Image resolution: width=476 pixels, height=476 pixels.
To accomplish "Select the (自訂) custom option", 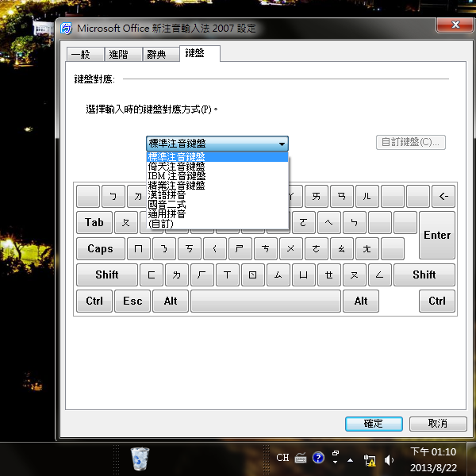I will (x=217, y=224).
